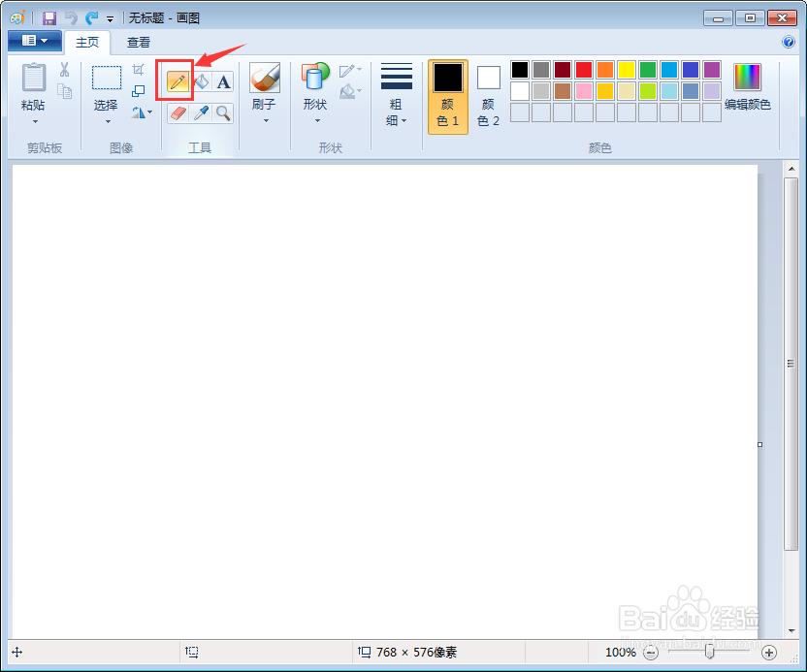
Task: Save the drawing with the floppy icon
Action: point(48,18)
